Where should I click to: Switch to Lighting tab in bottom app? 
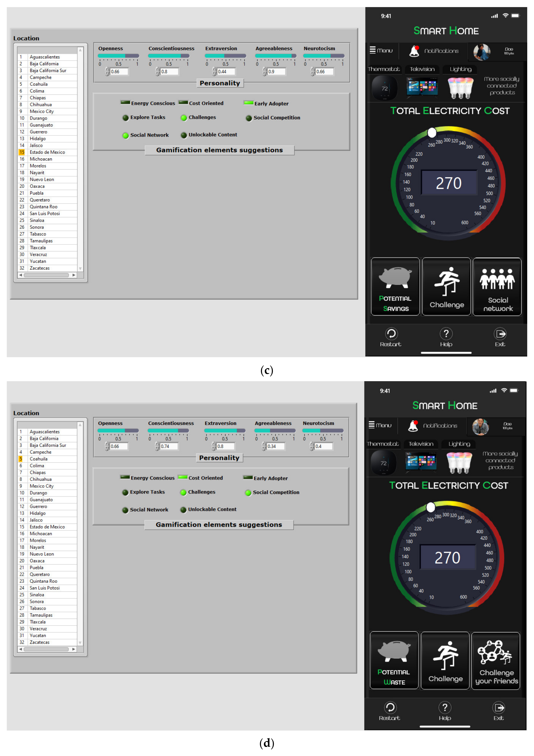(459, 444)
